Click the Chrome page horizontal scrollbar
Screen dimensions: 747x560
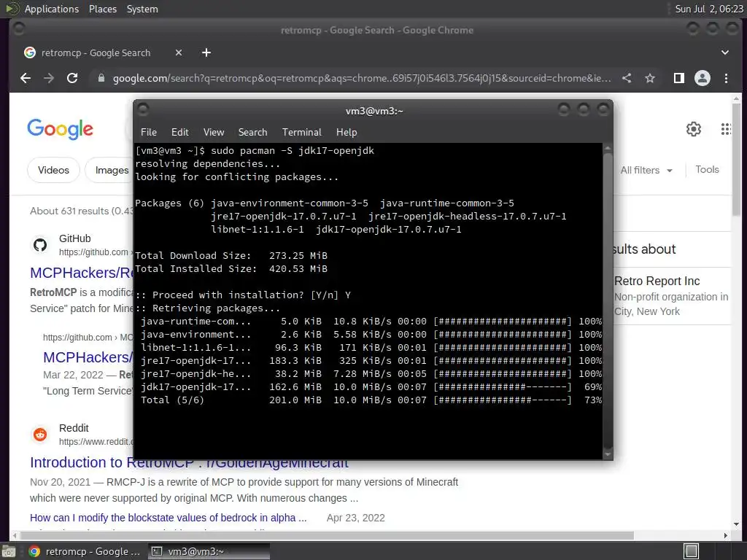coord(326,535)
